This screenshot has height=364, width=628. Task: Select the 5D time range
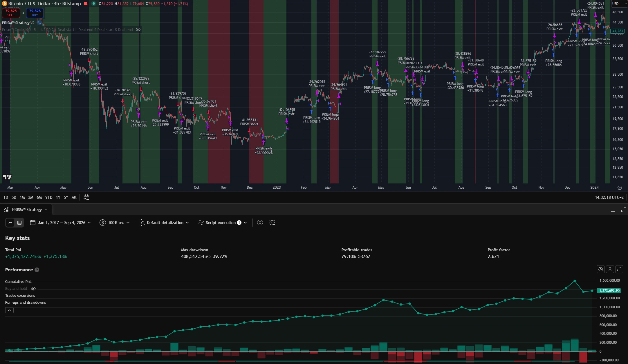(x=14, y=197)
